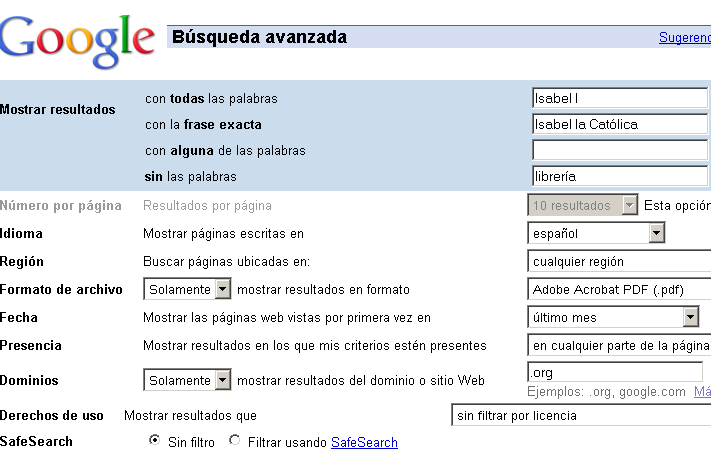Viewport: 711px width, 464px height.
Task: Click the 'sin las palabras' field with librería
Action: tap(620, 176)
